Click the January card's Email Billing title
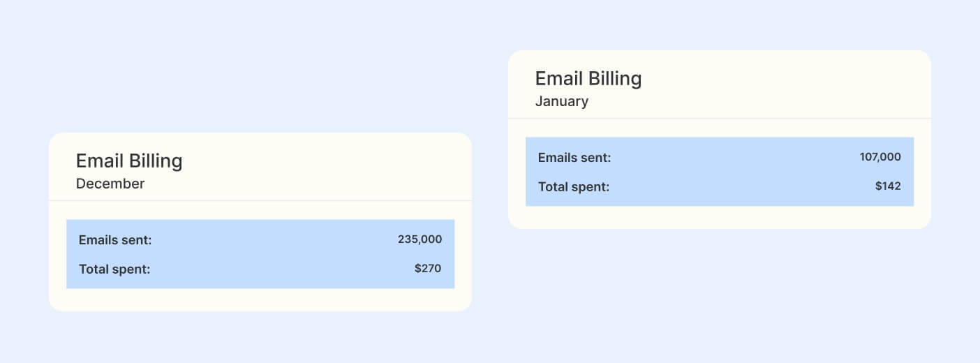Screen dimensions: 980x363 point(588,79)
